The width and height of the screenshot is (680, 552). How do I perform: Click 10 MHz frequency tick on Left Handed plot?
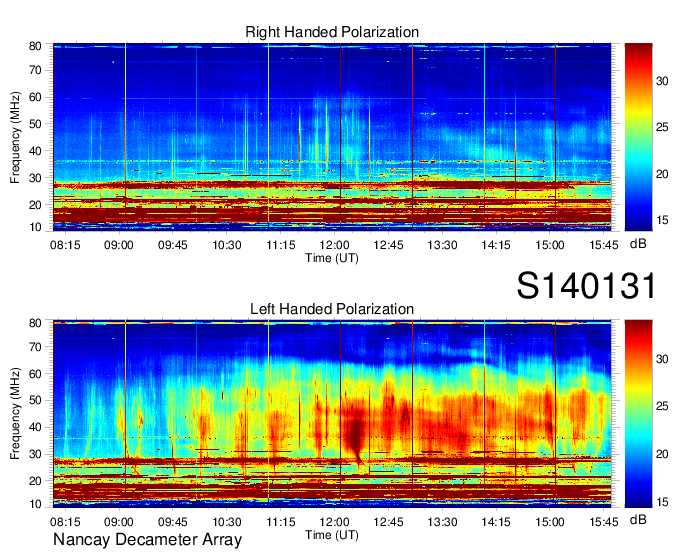(35, 504)
